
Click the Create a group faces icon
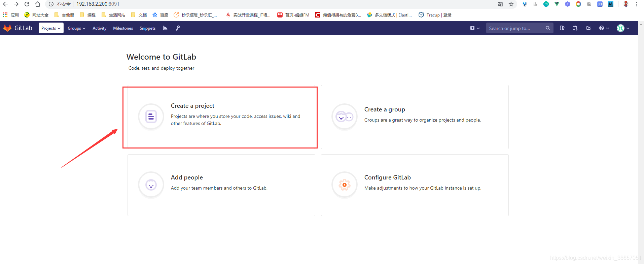(x=345, y=117)
